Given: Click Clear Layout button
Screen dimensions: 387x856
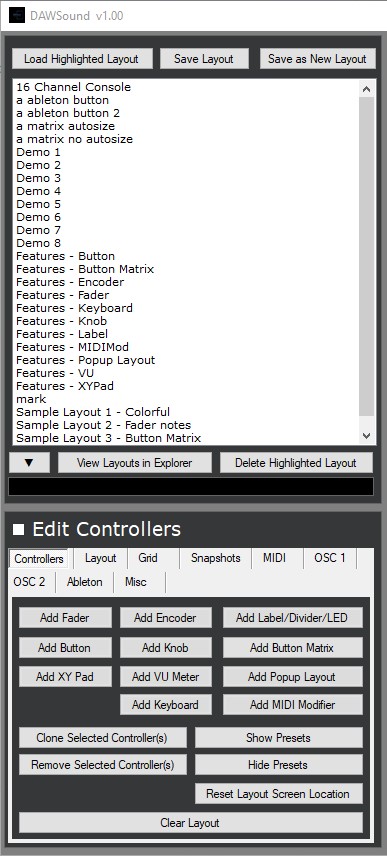Looking at the screenshot, I should (x=190, y=823).
